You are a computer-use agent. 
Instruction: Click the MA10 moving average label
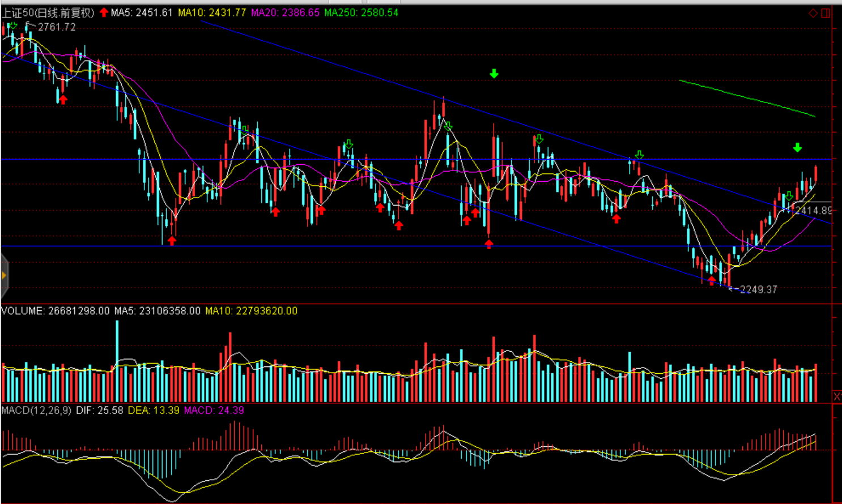(212, 12)
